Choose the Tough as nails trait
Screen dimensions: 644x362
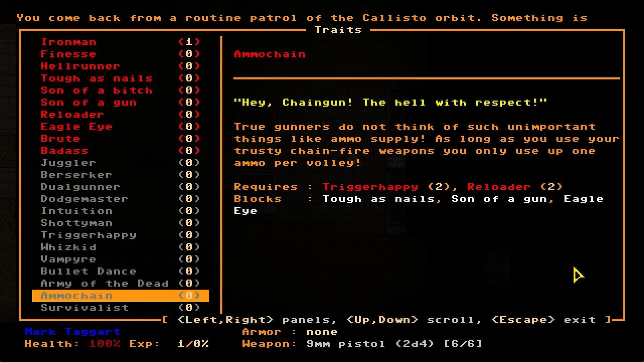[96, 78]
